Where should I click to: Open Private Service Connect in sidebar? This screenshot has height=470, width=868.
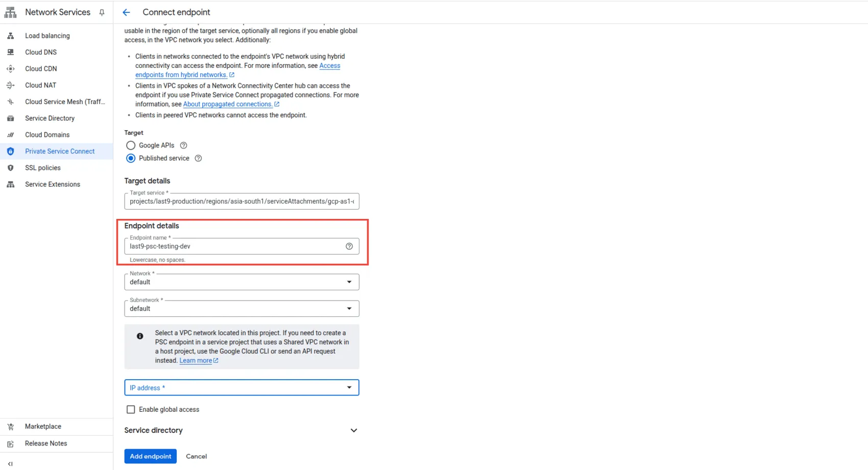coord(60,152)
